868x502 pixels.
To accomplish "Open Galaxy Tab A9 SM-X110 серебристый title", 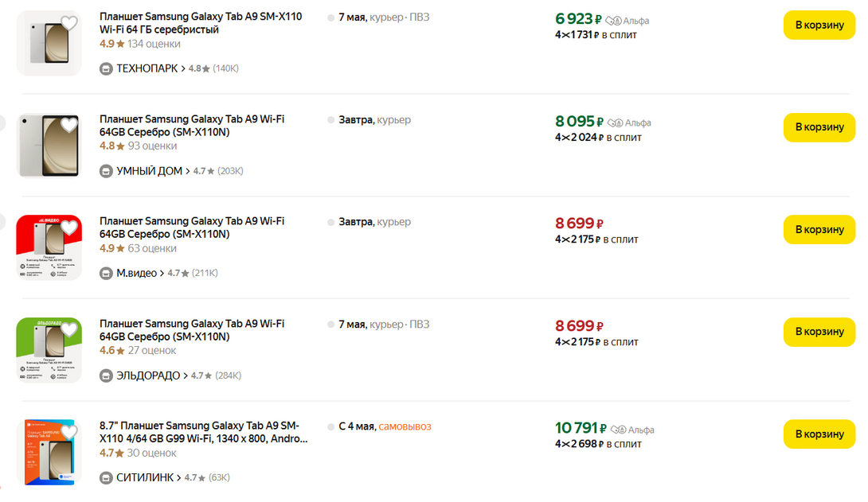I will [x=200, y=23].
